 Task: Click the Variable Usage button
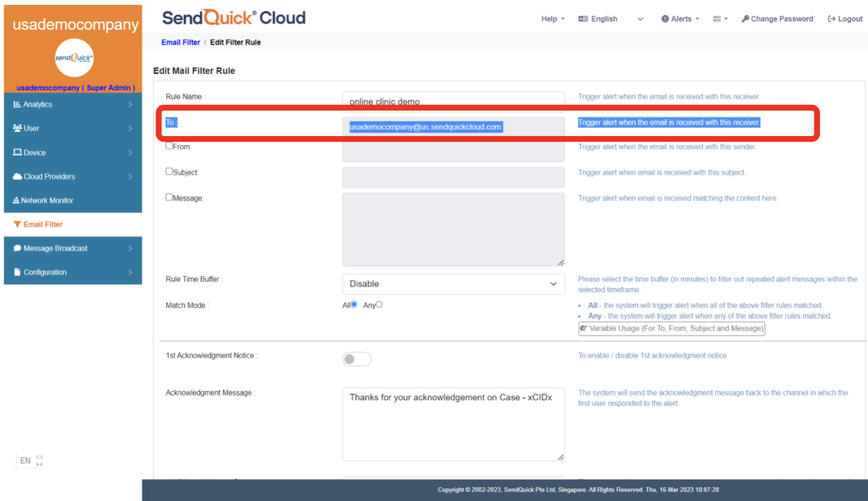pyautogui.click(x=672, y=328)
